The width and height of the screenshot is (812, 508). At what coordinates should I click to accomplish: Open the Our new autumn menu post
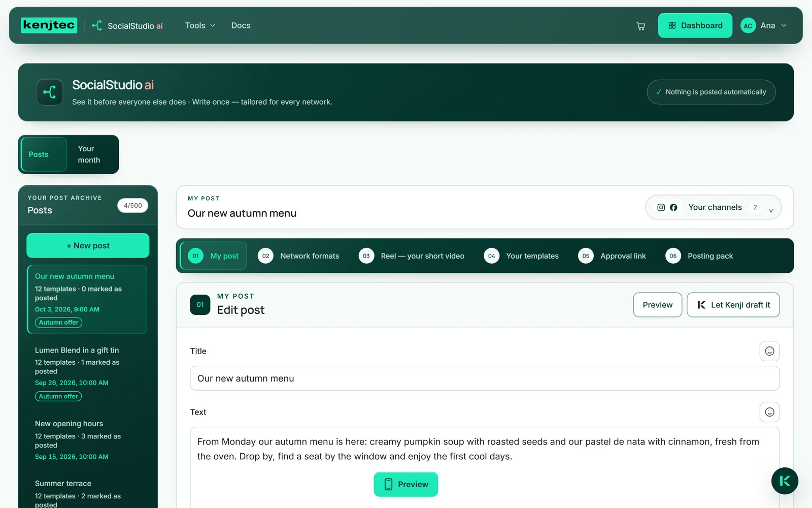87,299
